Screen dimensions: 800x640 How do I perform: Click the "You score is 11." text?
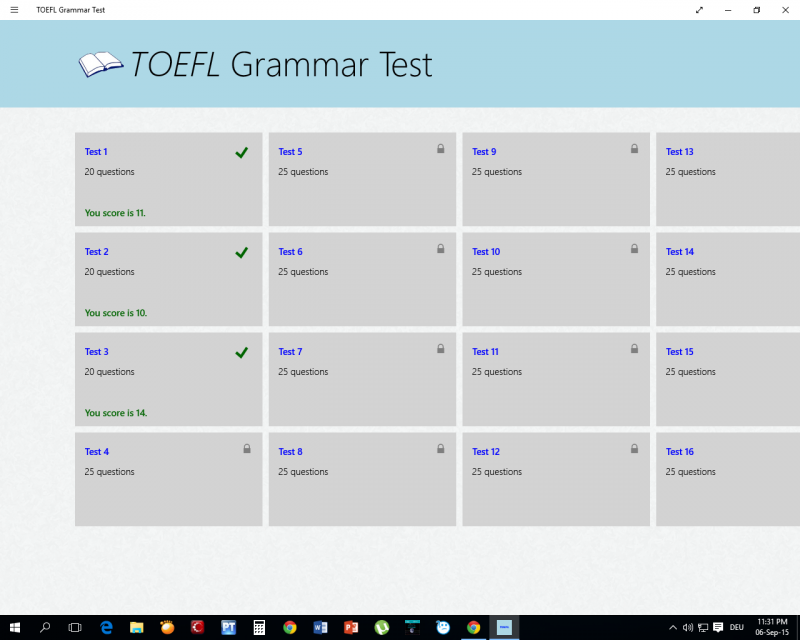tap(115, 213)
